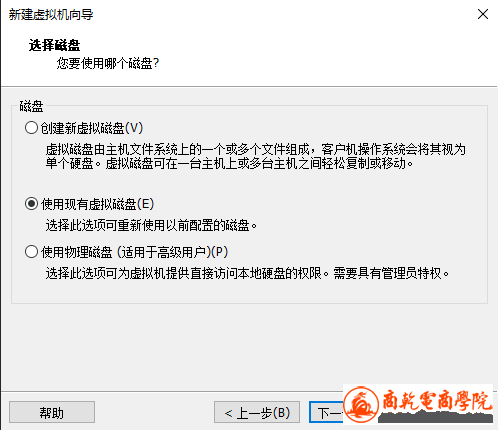Click the 商乾電商學院 watermark text
The image size is (498, 430).
[x=437, y=400]
